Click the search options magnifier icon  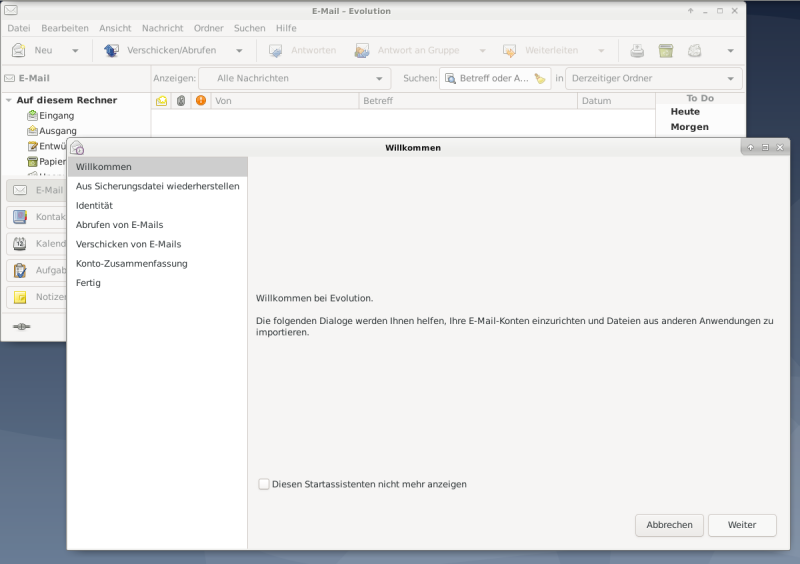pos(450,78)
